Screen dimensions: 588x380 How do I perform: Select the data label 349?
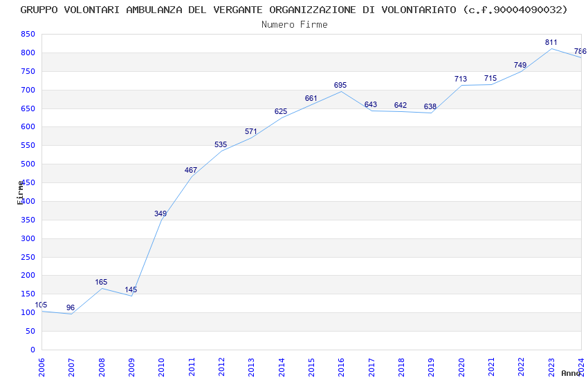coord(160,213)
